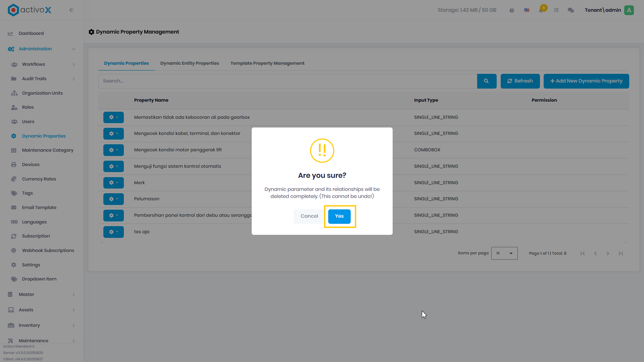644x362 pixels.
Task: Expand Workflows submenu
Action: click(42, 64)
